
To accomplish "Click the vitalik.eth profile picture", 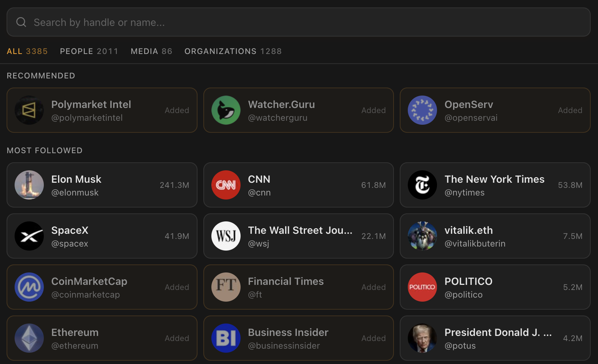I will tap(422, 236).
